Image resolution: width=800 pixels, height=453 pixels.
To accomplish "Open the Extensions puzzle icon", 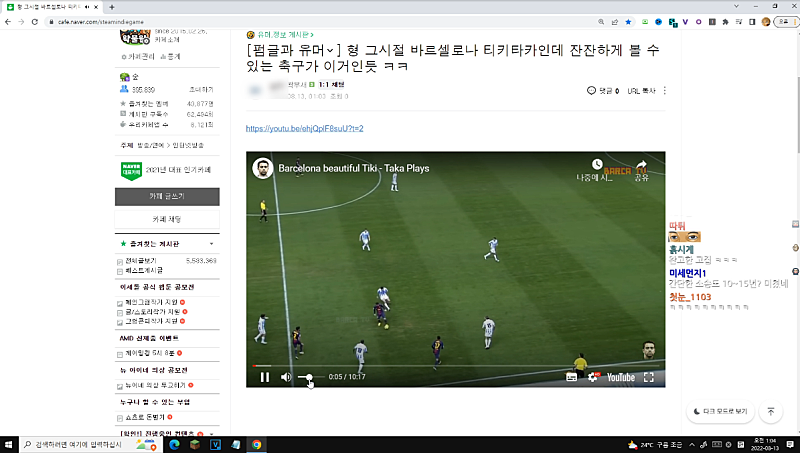I will 726,22.
